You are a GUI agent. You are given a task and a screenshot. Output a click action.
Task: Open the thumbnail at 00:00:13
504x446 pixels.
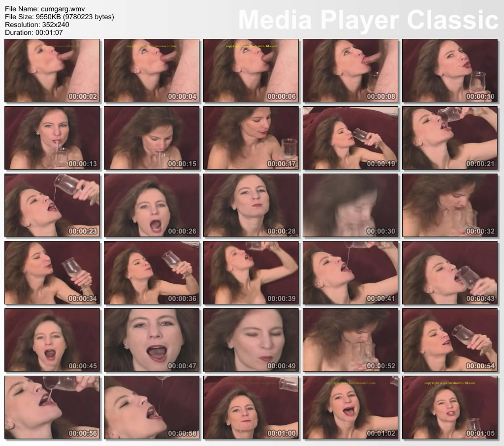[52, 138]
